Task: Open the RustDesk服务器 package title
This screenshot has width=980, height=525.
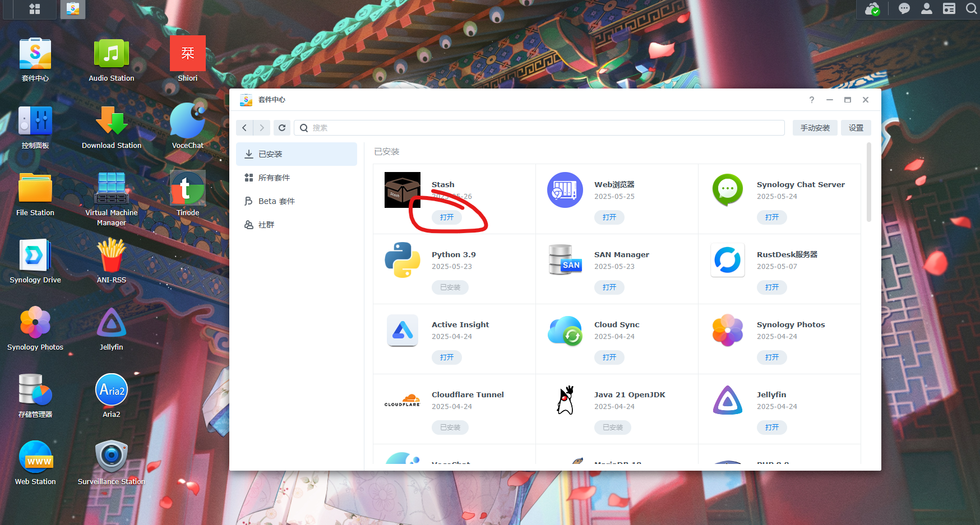Action: [787, 254]
